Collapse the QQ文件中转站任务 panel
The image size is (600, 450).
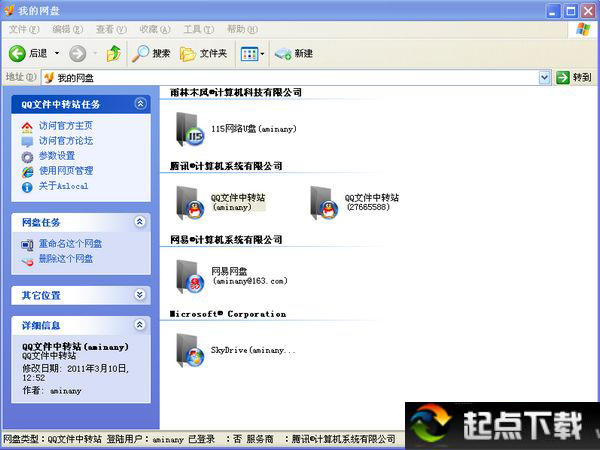(x=140, y=104)
